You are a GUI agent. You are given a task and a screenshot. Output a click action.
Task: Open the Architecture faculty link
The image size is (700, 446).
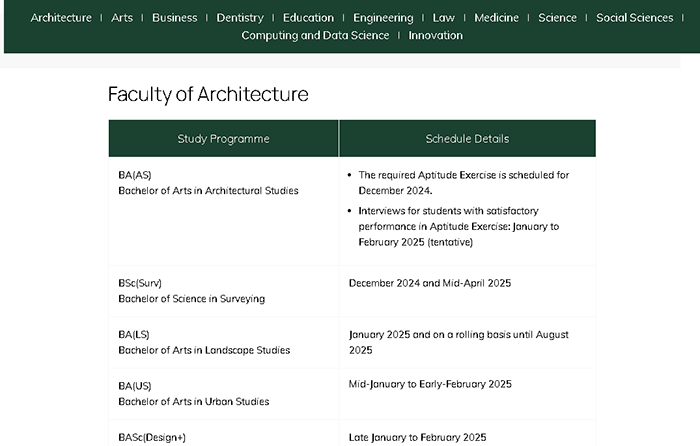point(61,18)
